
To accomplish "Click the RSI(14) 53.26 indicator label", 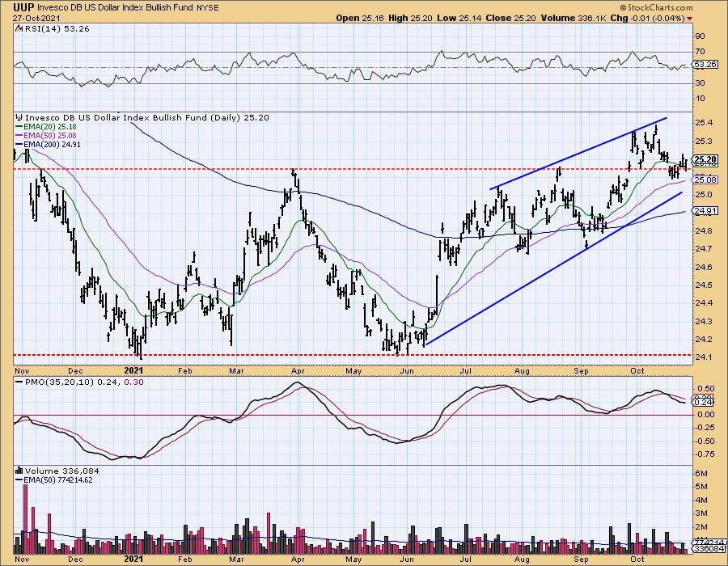I will tap(56, 29).
